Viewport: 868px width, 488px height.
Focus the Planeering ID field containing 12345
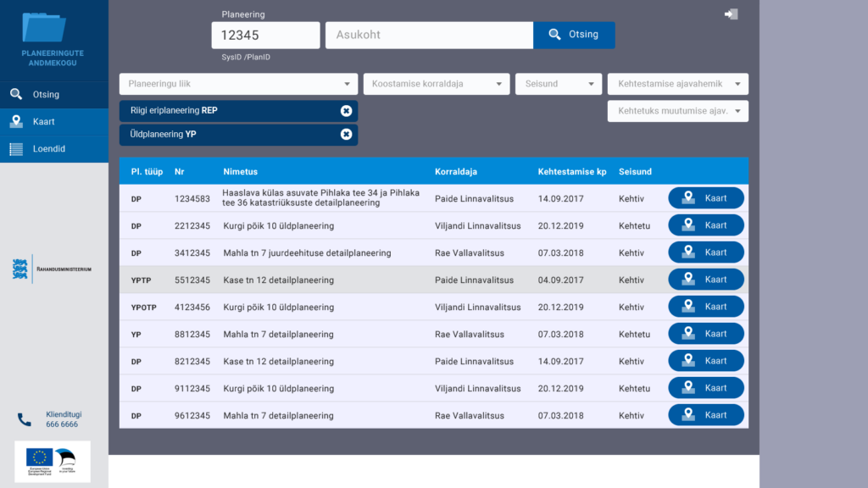coord(265,35)
